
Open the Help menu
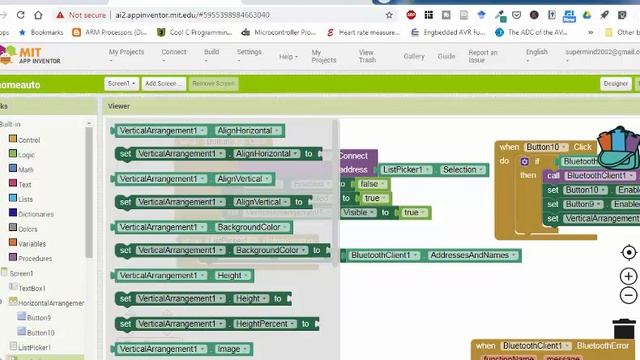click(x=289, y=57)
